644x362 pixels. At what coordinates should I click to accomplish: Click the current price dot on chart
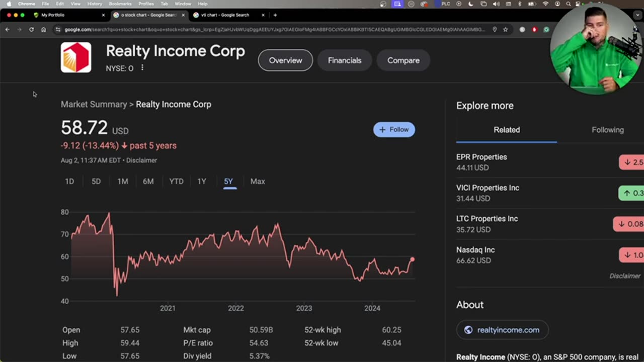click(412, 259)
